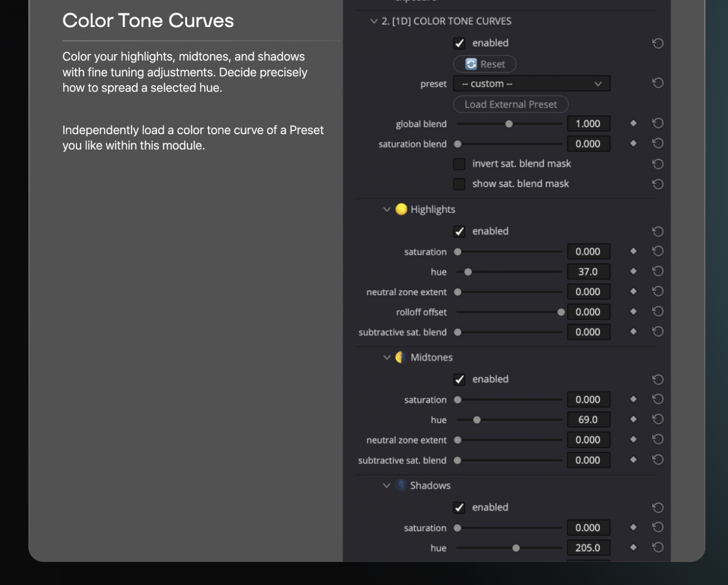The height and width of the screenshot is (585, 728).
Task: Click Load External Preset button
Action: click(510, 104)
